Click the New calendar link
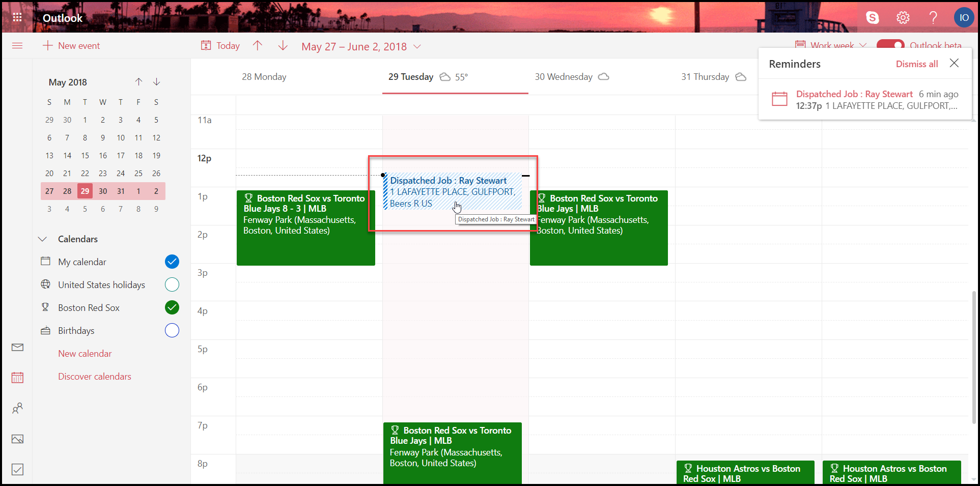Viewport: 980px width, 486px height. [85, 354]
